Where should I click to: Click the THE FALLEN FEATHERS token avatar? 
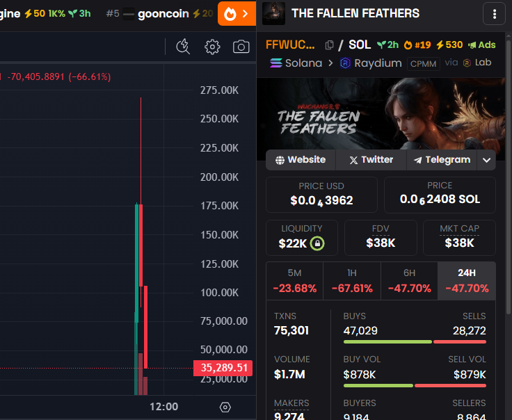(273, 14)
